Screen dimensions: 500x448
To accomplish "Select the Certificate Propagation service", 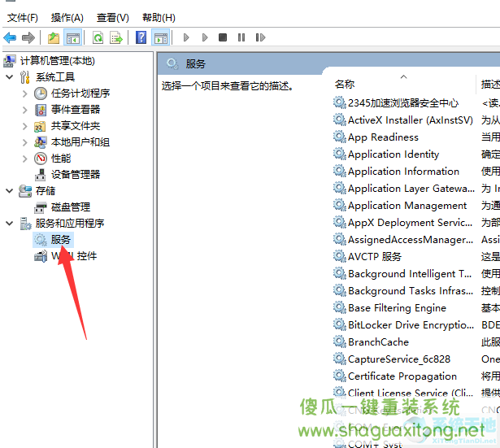I will (402, 376).
